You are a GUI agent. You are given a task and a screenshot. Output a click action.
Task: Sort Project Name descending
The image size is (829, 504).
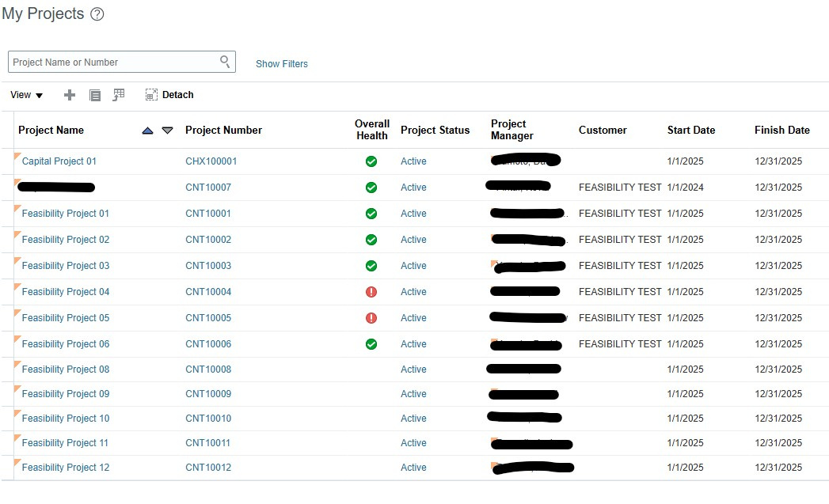click(167, 130)
